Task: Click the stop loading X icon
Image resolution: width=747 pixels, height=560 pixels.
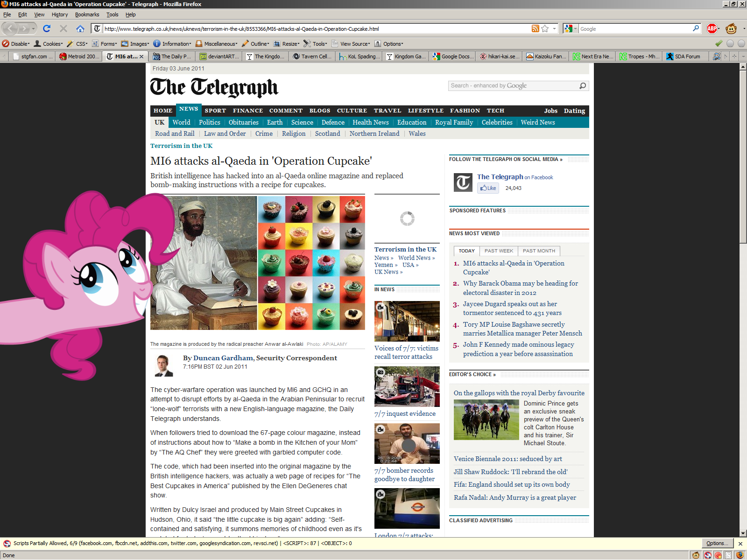Action: click(63, 28)
